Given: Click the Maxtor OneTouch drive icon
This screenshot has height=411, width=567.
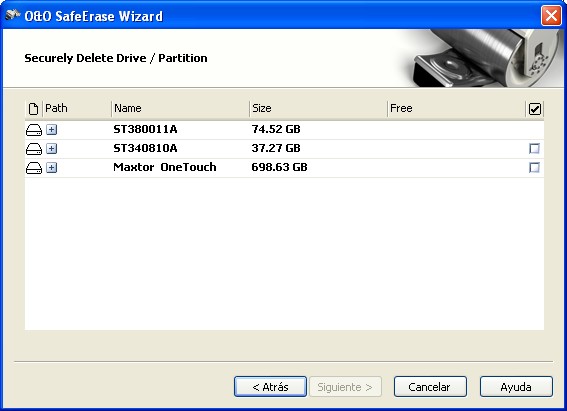Looking at the screenshot, I should [x=34, y=168].
